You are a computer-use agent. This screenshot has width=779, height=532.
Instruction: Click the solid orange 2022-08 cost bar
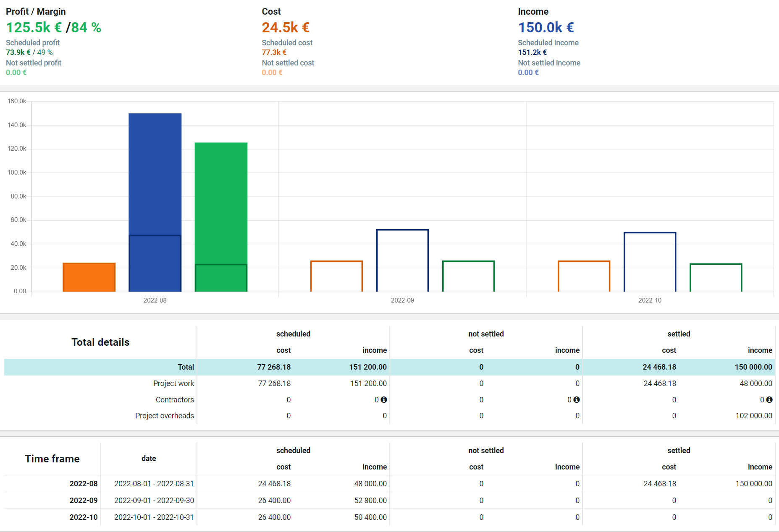[x=89, y=277]
